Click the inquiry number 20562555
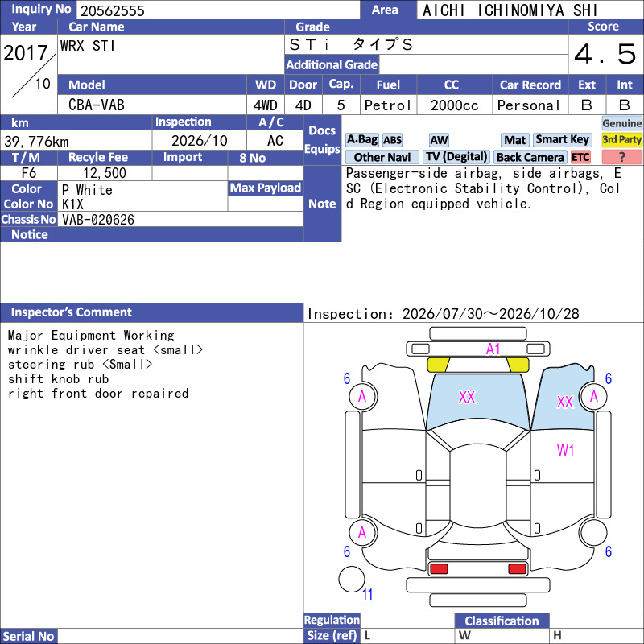Screen dimensions: 644x644 (x=113, y=10)
